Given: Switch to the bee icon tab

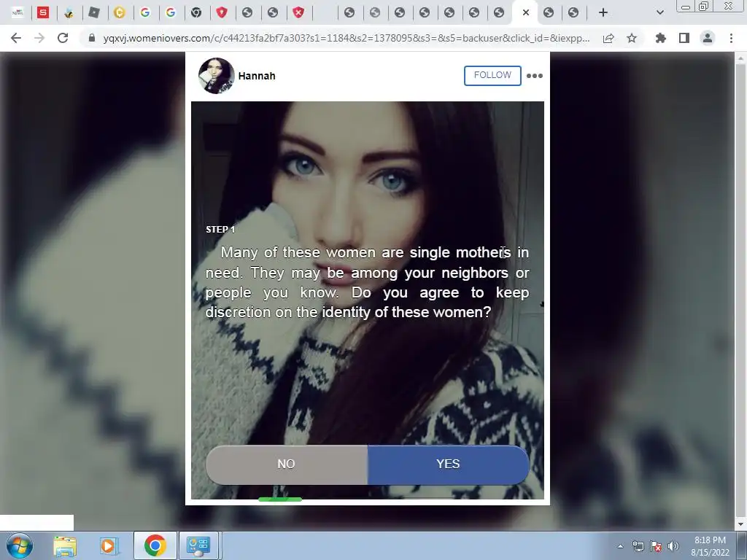Looking at the screenshot, I should point(69,13).
